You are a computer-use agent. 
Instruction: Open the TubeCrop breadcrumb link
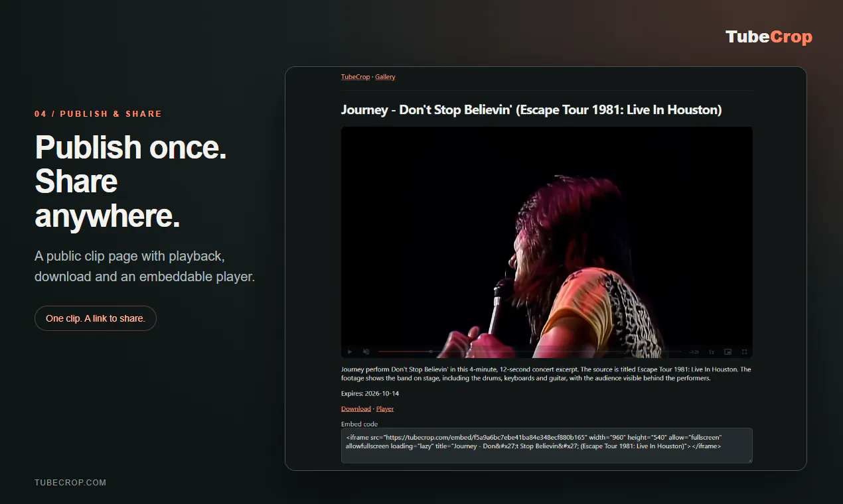(355, 77)
